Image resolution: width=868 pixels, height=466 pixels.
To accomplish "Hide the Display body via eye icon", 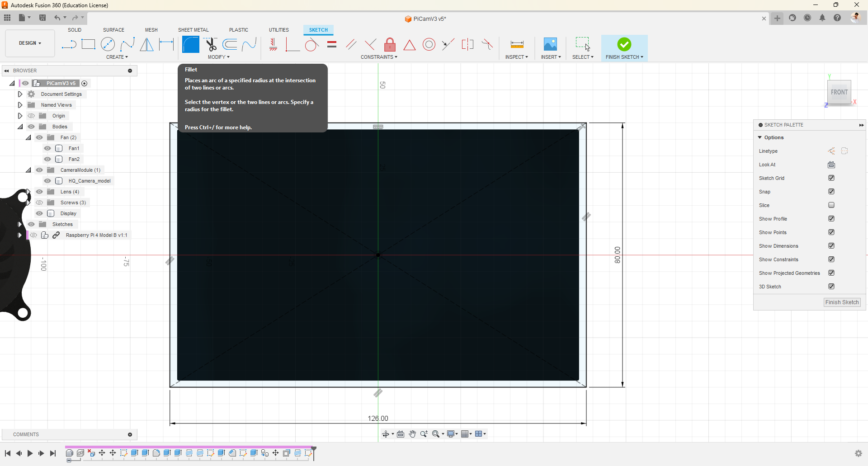I will pos(39,213).
